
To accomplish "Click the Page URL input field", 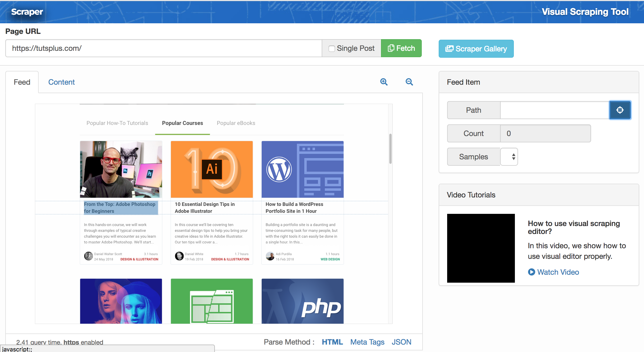I will (164, 48).
